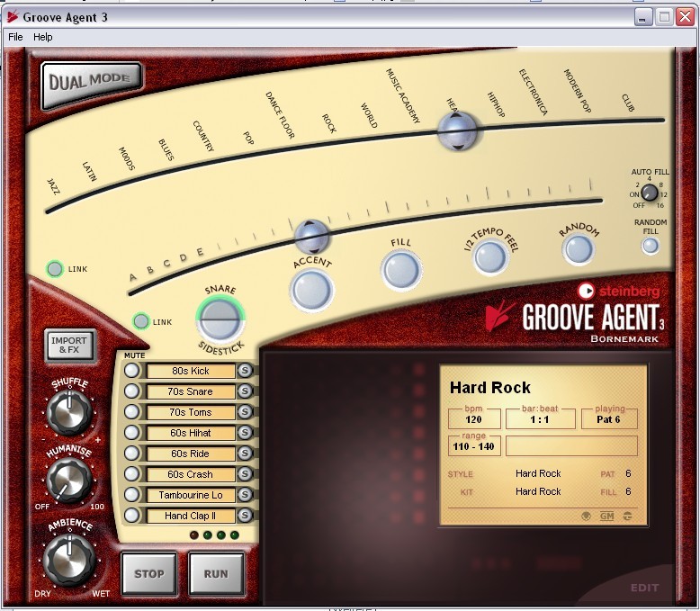This screenshot has height=611, width=700.
Task: Select the JAZZ style label
Action: tap(53, 186)
